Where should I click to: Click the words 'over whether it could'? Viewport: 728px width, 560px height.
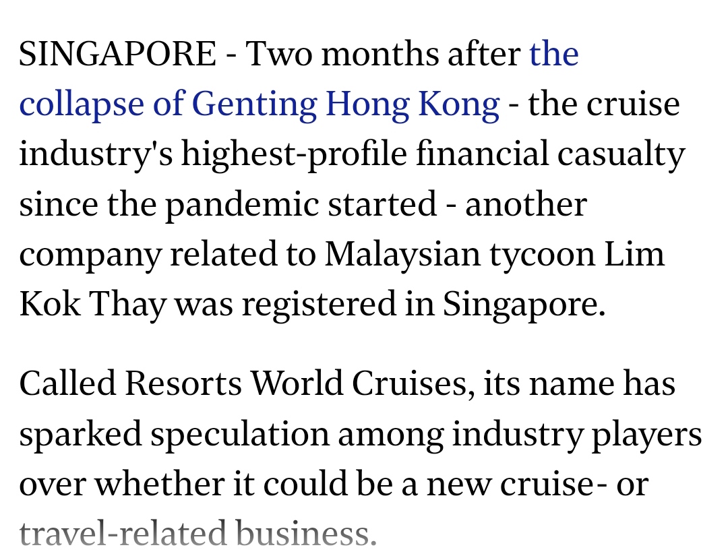tap(183, 483)
